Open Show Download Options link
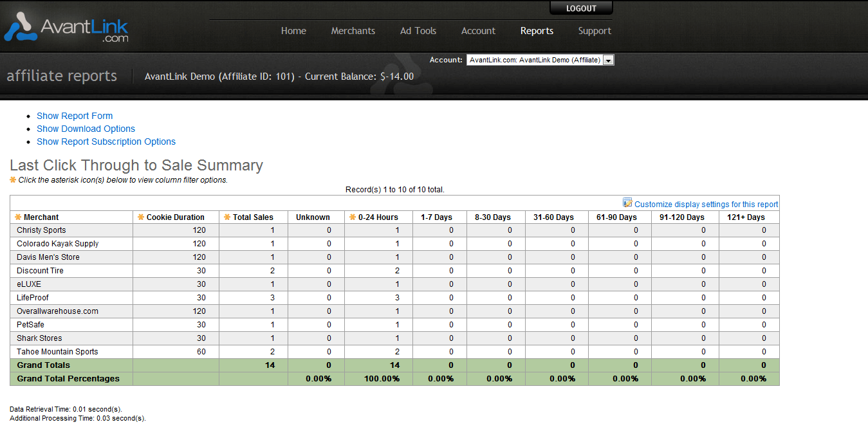868x429 pixels. click(x=86, y=129)
